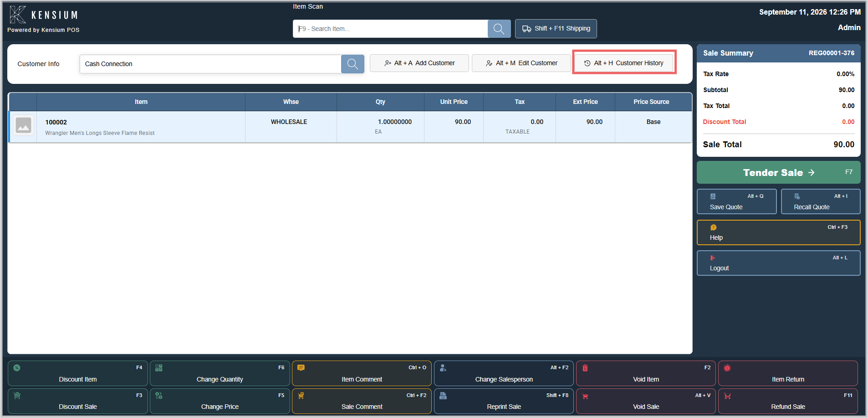Click the Ext Price column header
This screenshot has width=868, height=418.
pyautogui.click(x=585, y=102)
